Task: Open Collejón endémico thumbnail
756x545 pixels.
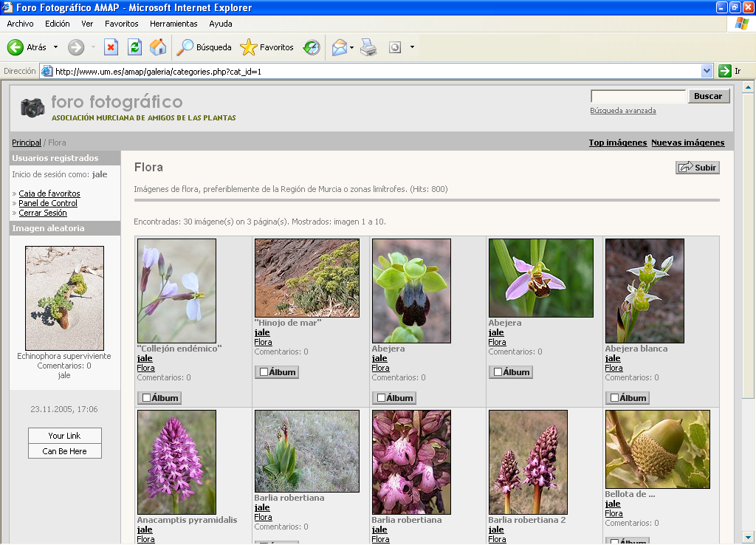Action: [176, 291]
